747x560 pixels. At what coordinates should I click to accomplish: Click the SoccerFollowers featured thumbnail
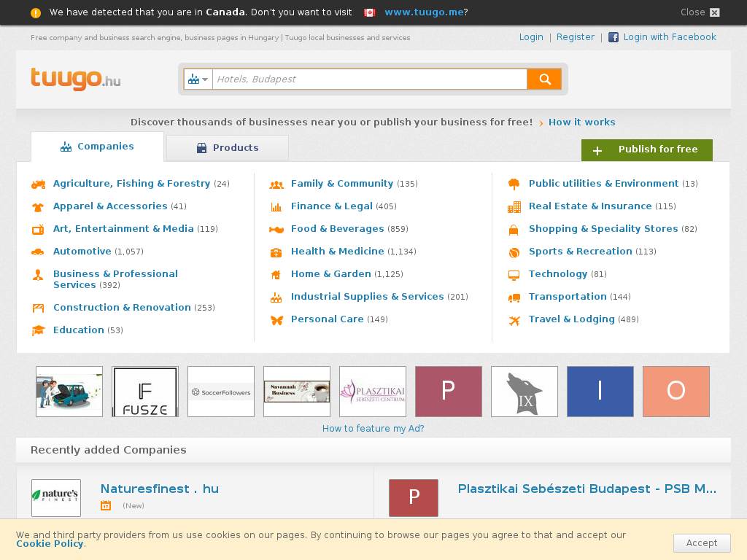220,392
